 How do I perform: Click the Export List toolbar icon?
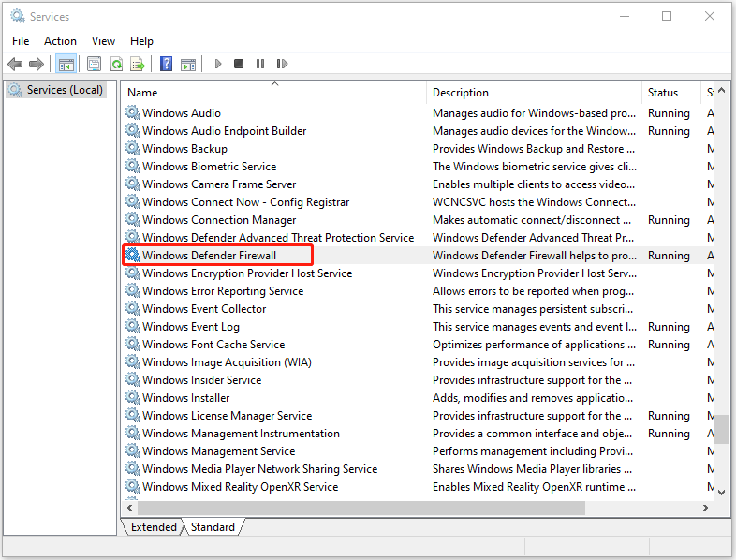[x=138, y=64]
